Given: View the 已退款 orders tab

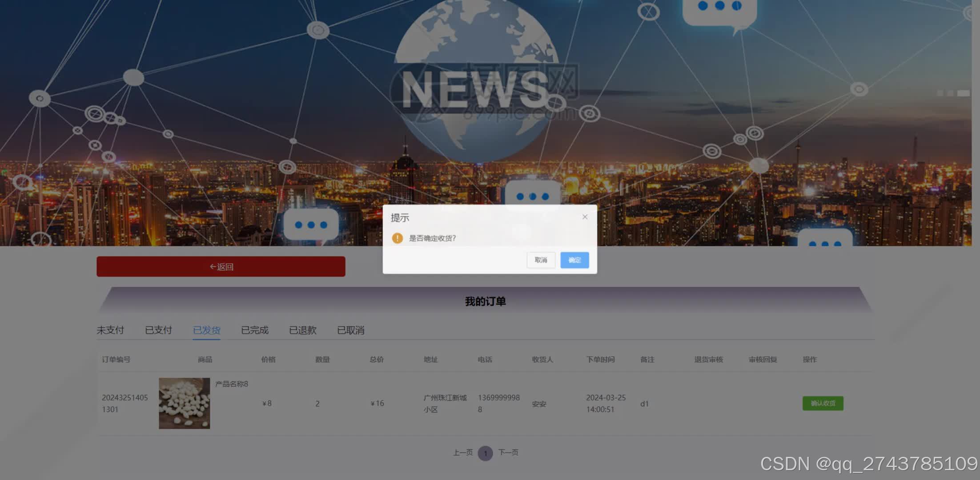Looking at the screenshot, I should (302, 330).
